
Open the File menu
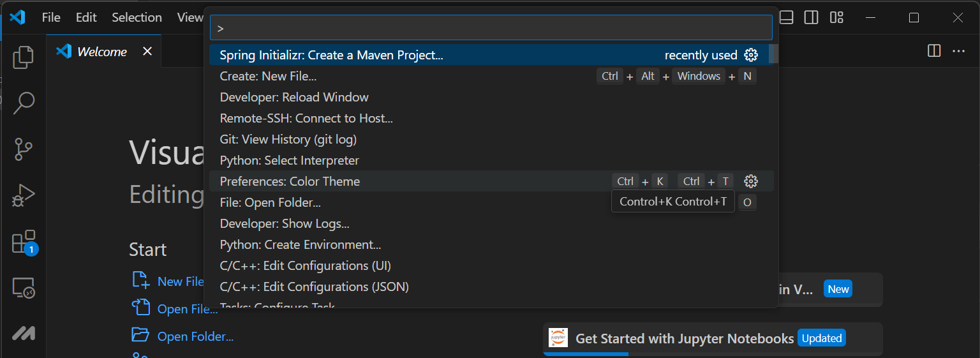[x=51, y=17]
